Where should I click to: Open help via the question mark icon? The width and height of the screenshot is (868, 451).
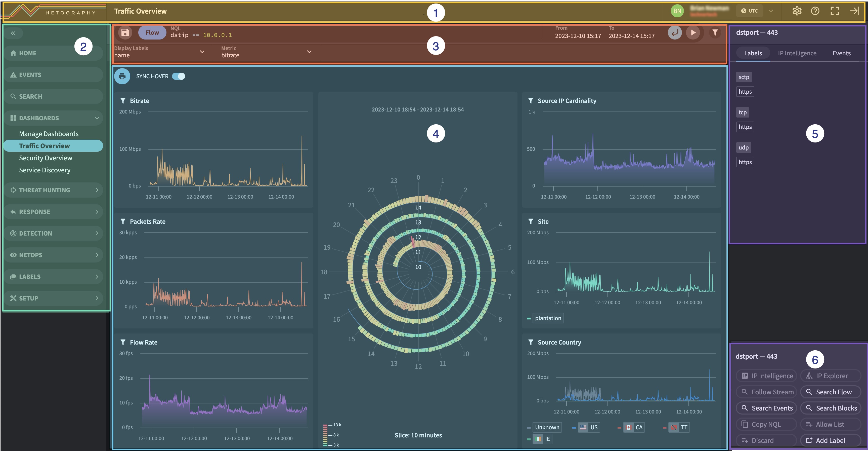(x=816, y=11)
